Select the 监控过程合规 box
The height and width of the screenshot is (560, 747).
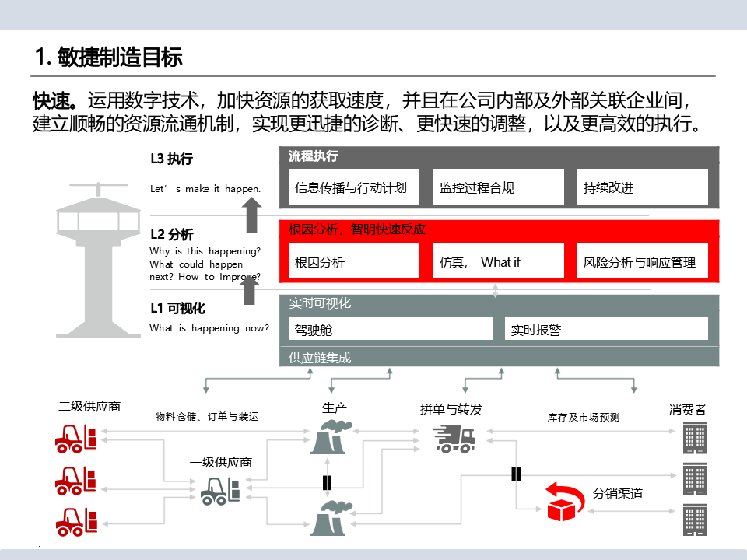pos(498,187)
